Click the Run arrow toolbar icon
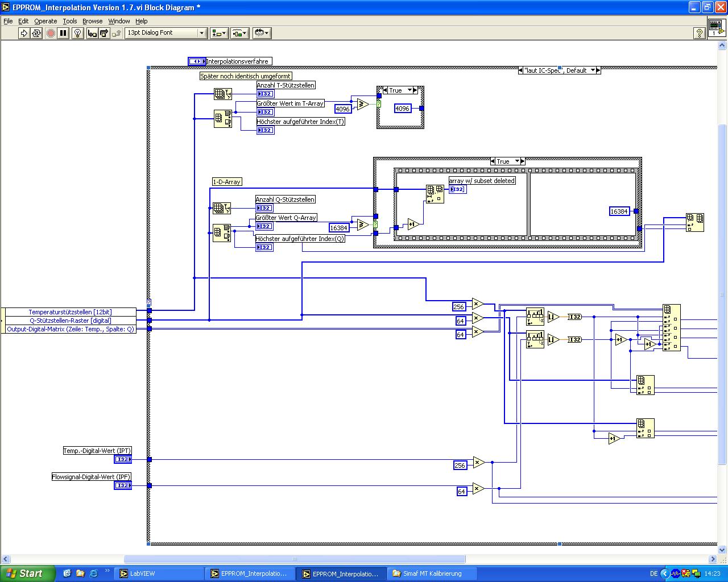The image size is (728, 582). (x=23, y=33)
